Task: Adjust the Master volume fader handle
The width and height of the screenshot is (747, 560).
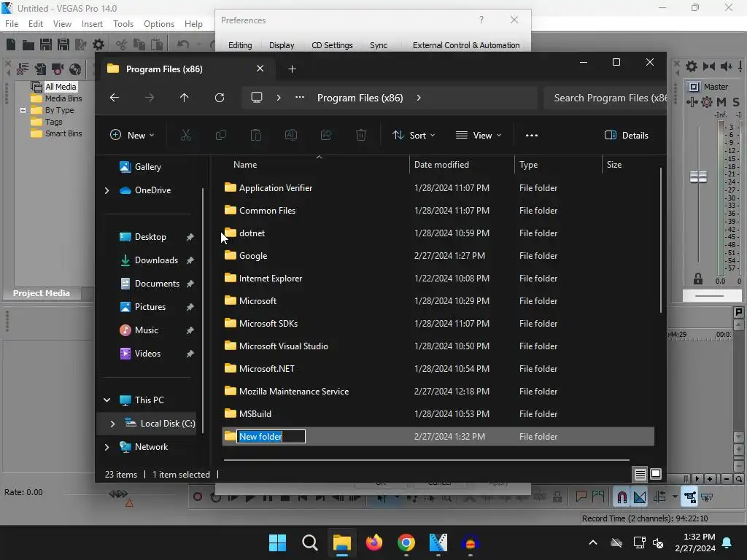Action: pyautogui.click(x=698, y=176)
